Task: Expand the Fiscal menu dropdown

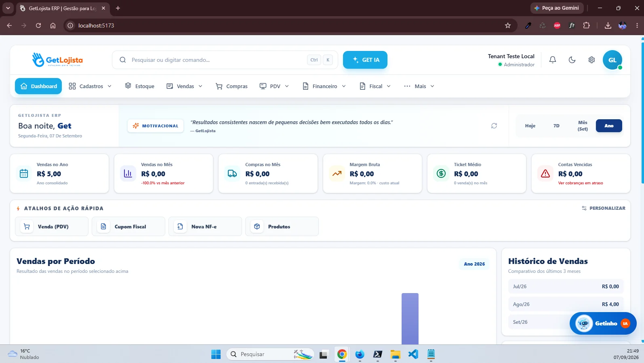Action: [x=375, y=86]
